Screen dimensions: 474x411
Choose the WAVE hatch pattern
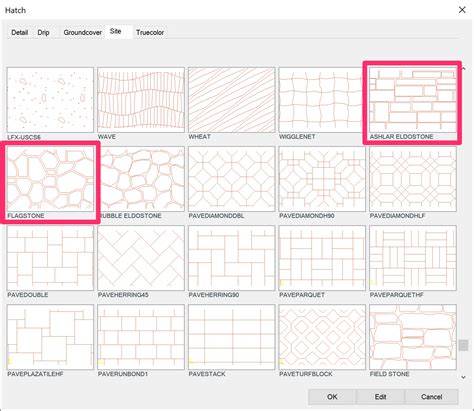(141, 100)
